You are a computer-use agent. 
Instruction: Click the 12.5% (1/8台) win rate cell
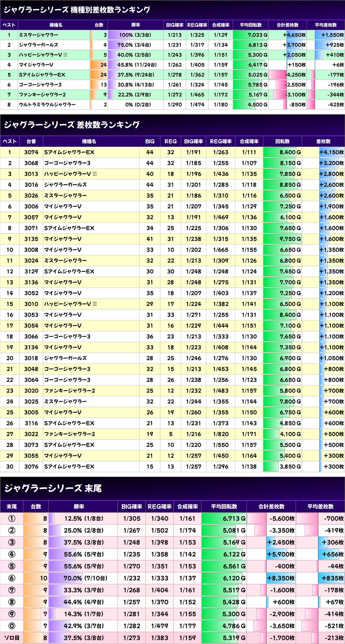pyautogui.click(x=83, y=519)
